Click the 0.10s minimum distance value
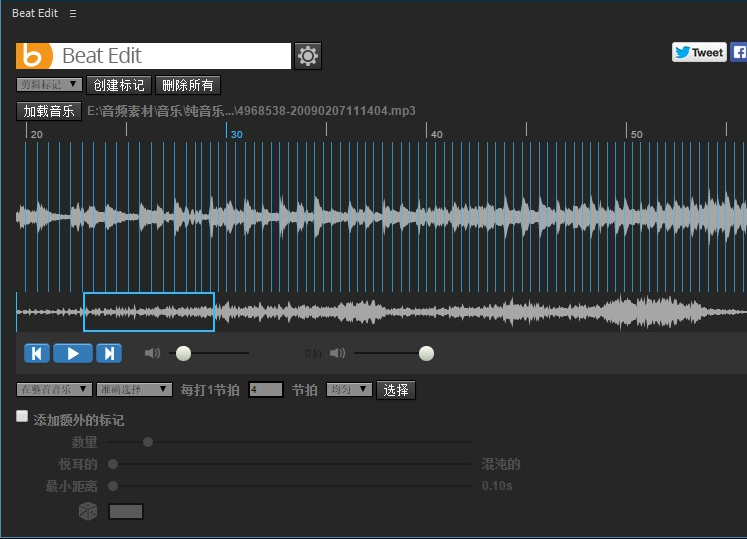The height and width of the screenshot is (539, 747). [x=497, y=486]
